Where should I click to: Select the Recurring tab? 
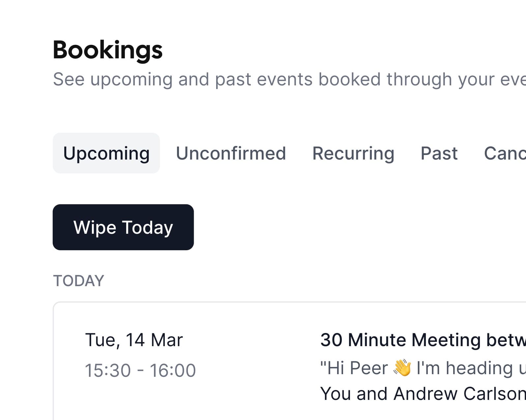pos(353,153)
